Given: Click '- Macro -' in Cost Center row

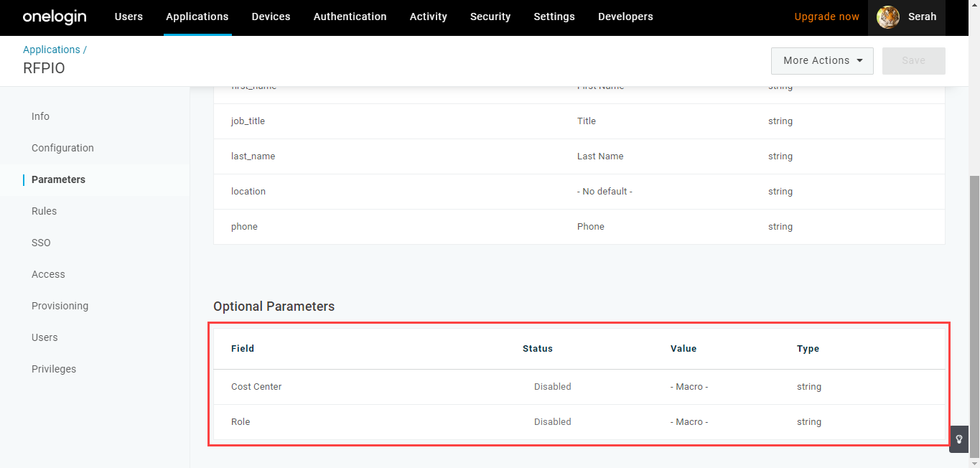Looking at the screenshot, I should click(689, 387).
